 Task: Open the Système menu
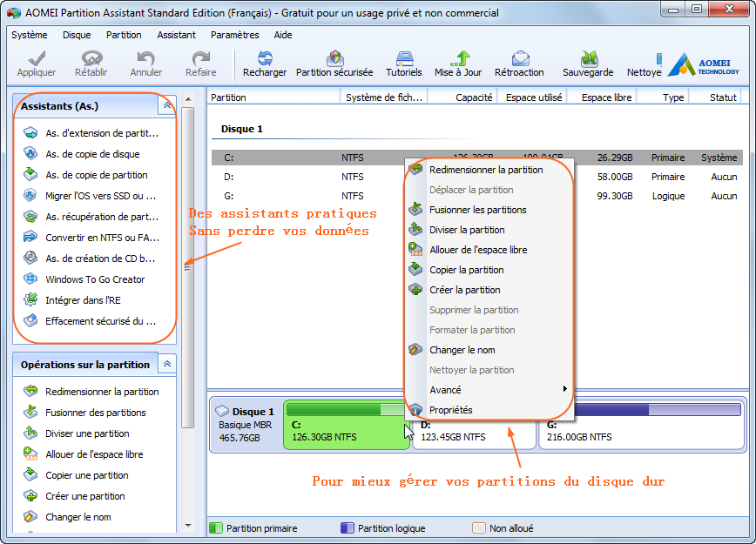tap(30, 35)
